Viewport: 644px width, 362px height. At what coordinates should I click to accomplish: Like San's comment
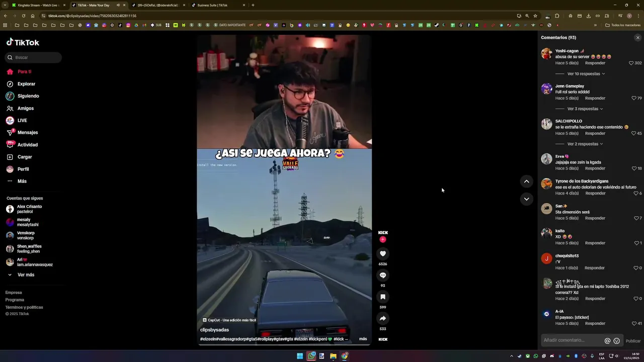click(636, 218)
